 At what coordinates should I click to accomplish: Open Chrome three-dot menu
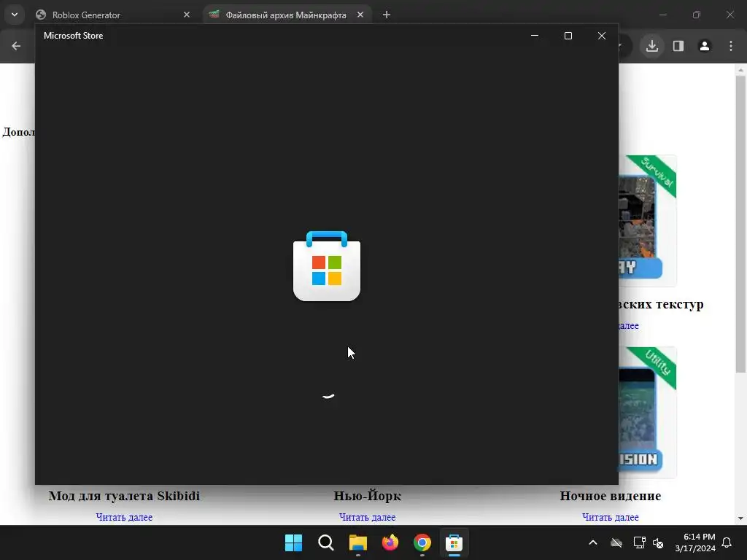[x=731, y=46]
